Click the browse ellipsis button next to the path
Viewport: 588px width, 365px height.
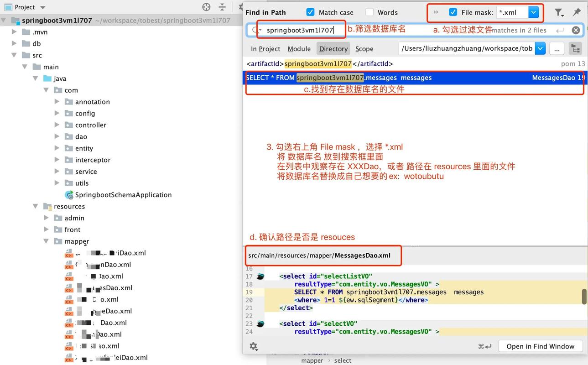(556, 48)
